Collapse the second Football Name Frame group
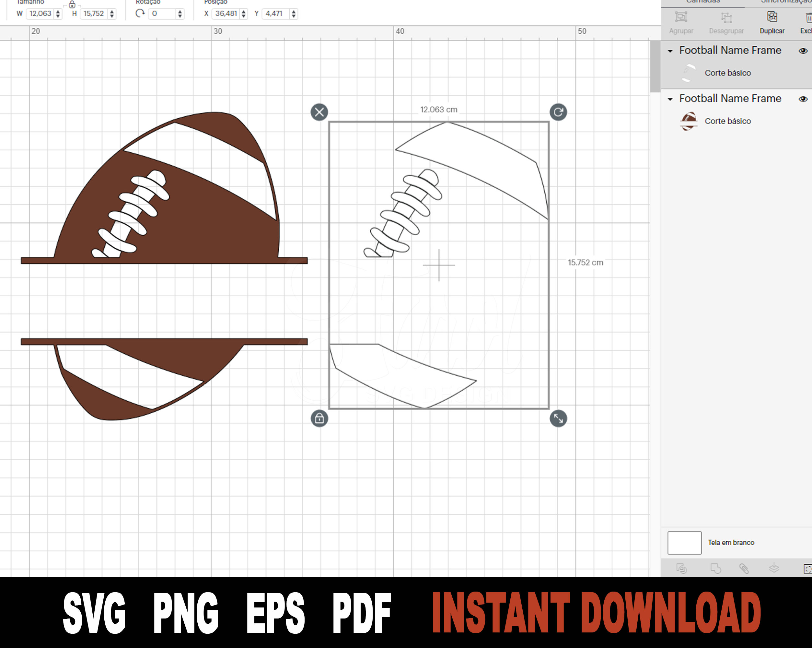 tap(671, 99)
